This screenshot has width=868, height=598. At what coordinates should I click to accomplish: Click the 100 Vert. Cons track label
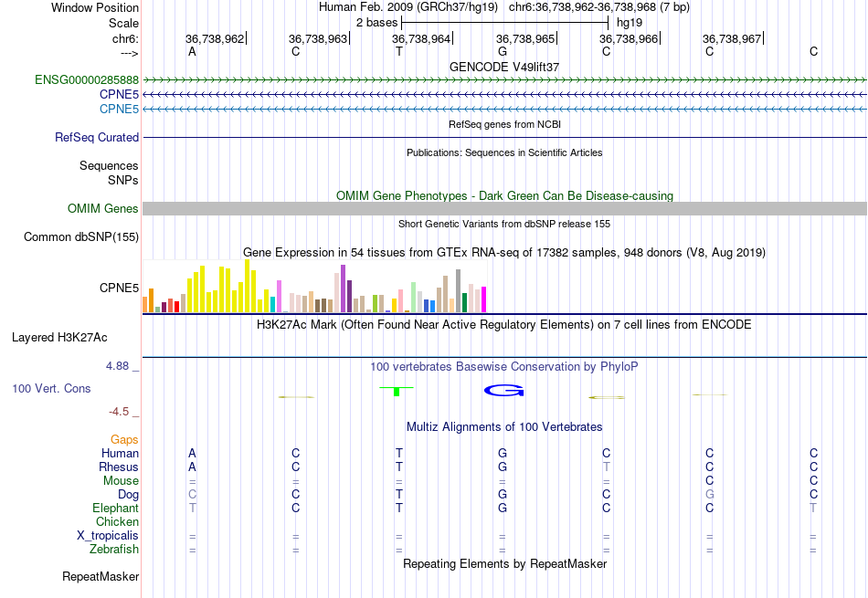(51, 388)
